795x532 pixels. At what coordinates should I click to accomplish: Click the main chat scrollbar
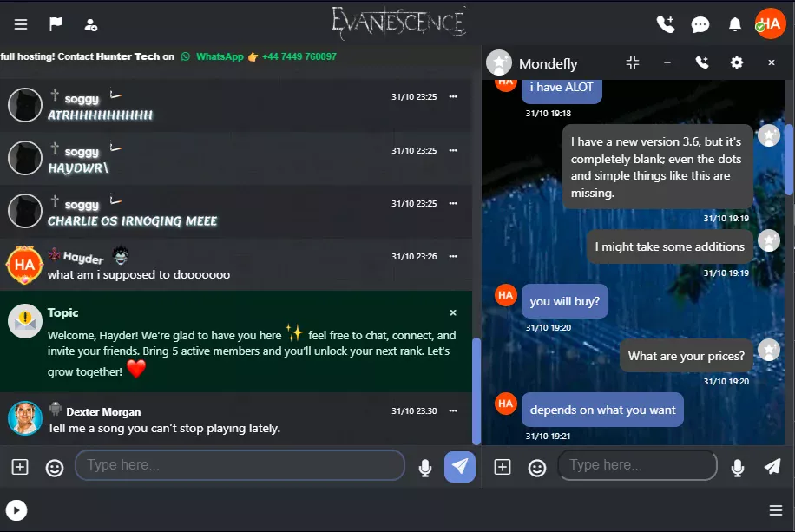(476, 391)
